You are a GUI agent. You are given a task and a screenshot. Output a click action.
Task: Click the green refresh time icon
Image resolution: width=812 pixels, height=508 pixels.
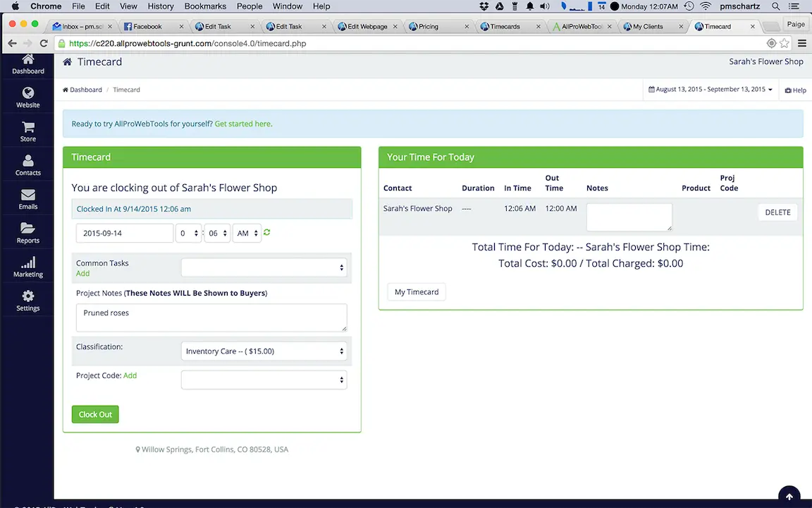266,232
